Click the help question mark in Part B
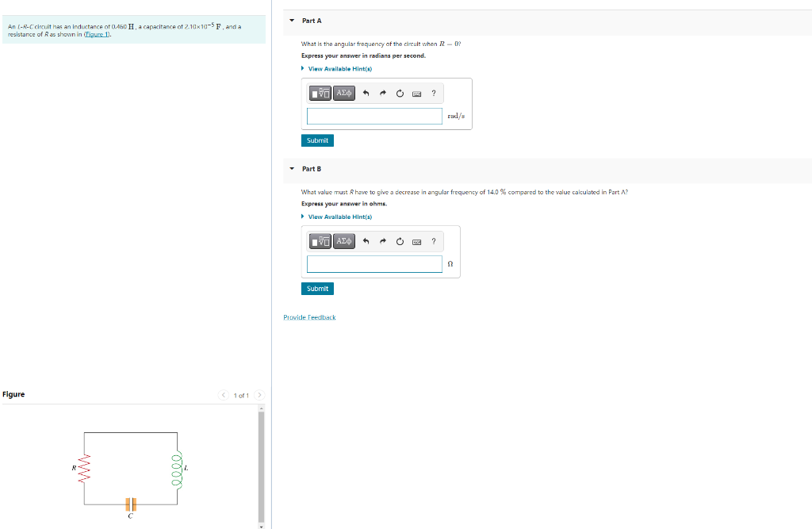This screenshot has width=812, height=529. 433,241
